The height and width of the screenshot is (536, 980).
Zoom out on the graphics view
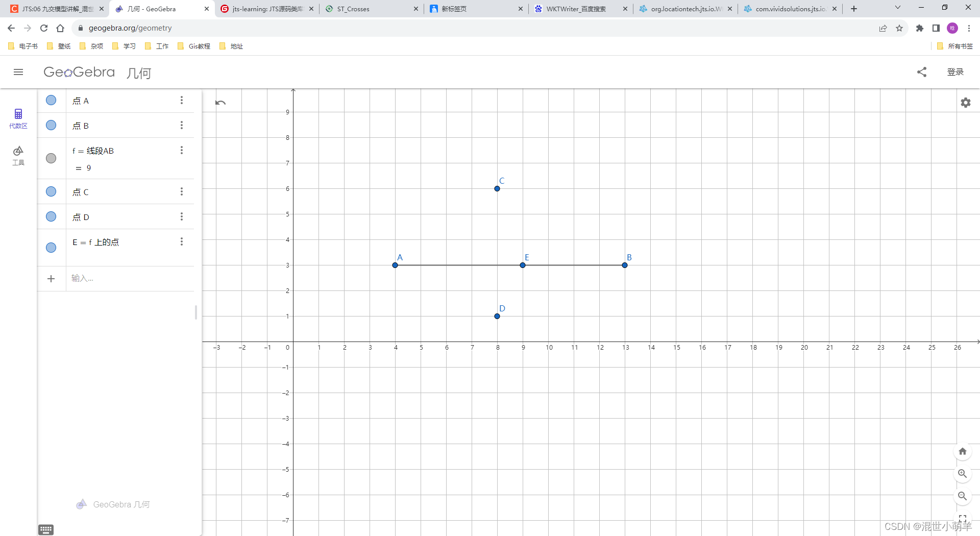click(963, 496)
